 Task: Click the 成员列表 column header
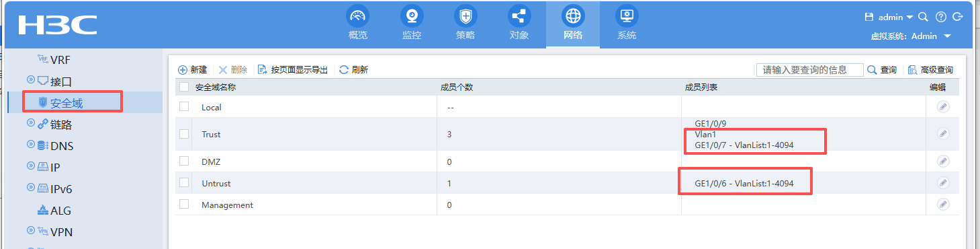[x=701, y=87]
